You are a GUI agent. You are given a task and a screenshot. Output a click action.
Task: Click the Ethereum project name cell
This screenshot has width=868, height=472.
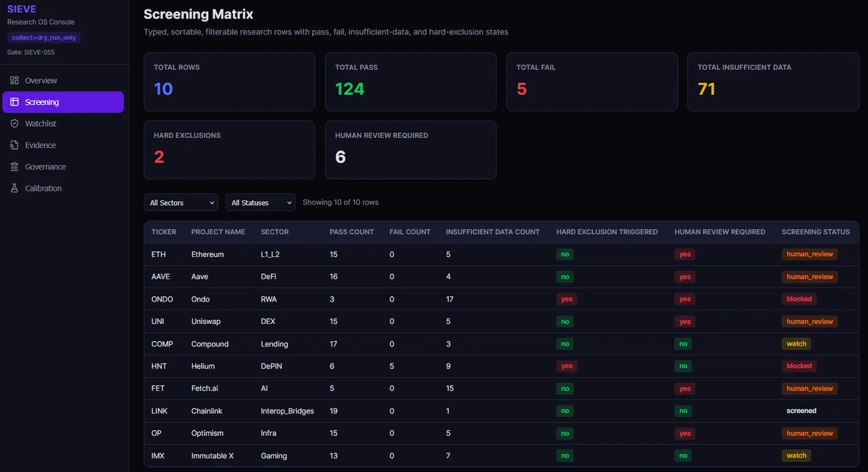[x=208, y=255]
